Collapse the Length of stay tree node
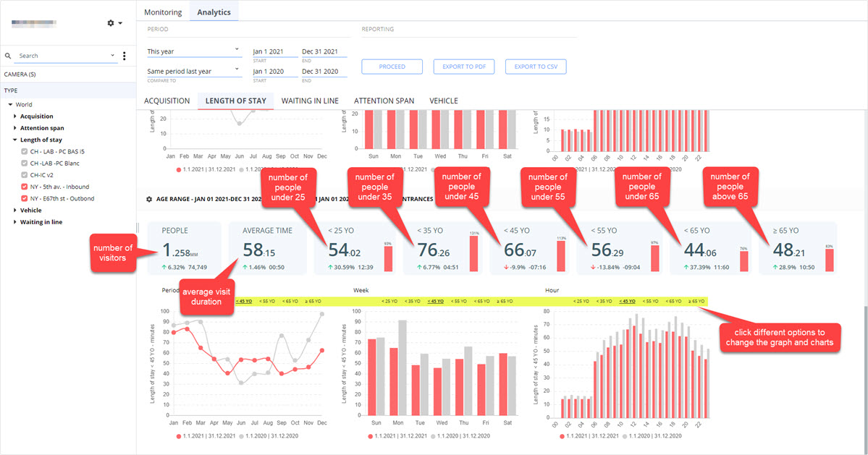Image resolution: width=868 pixels, height=455 pixels. (15, 140)
